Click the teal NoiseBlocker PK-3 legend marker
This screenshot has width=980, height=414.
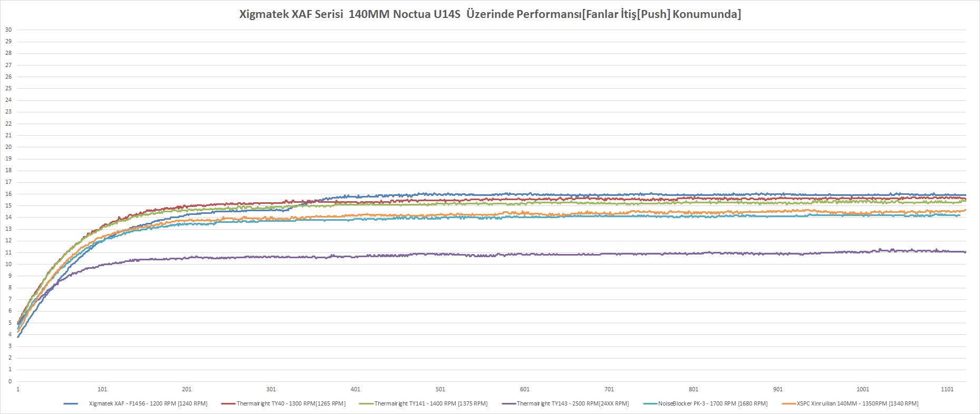point(650,404)
